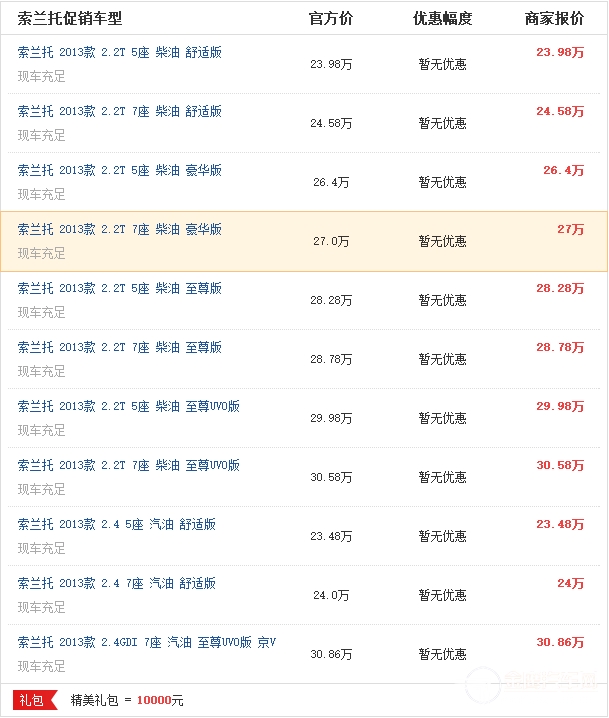Click dealer price 23.98万 in red

click(560, 52)
